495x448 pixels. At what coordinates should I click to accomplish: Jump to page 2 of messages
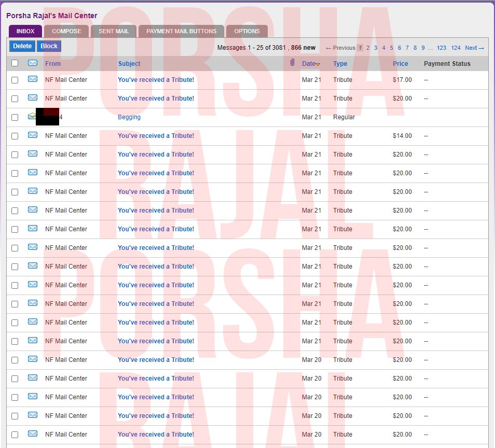[x=368, y=48]
